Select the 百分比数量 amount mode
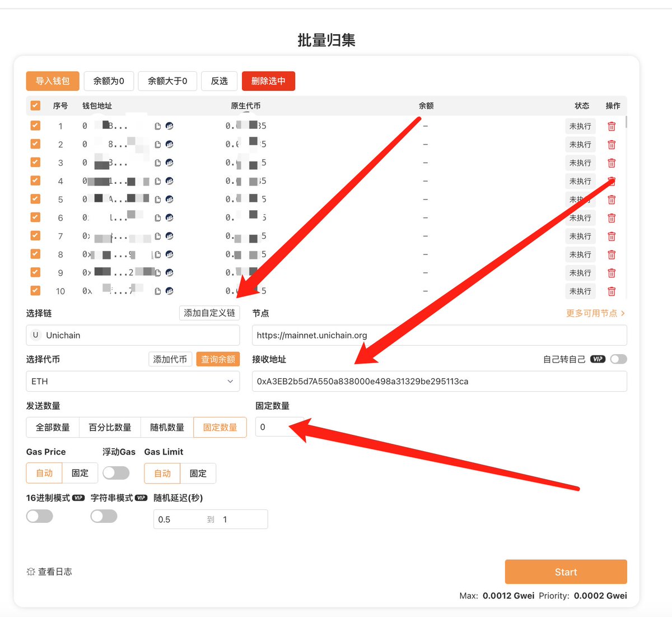This screenshot has height=617, width=672. click(110, 427)
